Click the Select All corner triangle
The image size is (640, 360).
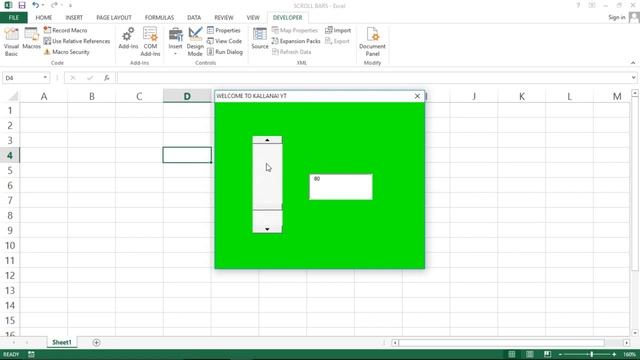pyautogui.click(x=13, y=96)
